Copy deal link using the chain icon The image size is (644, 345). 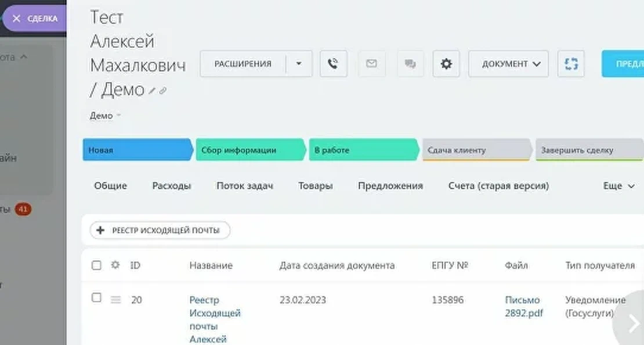164,91
